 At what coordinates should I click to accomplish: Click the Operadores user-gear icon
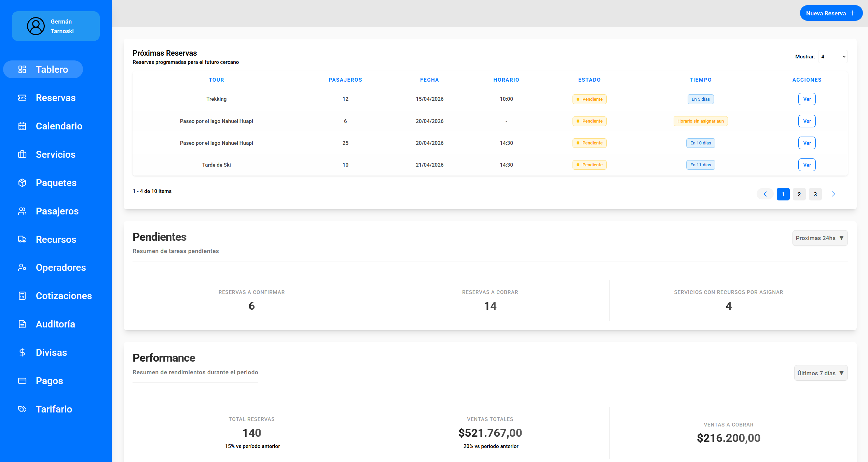point(22,267)
